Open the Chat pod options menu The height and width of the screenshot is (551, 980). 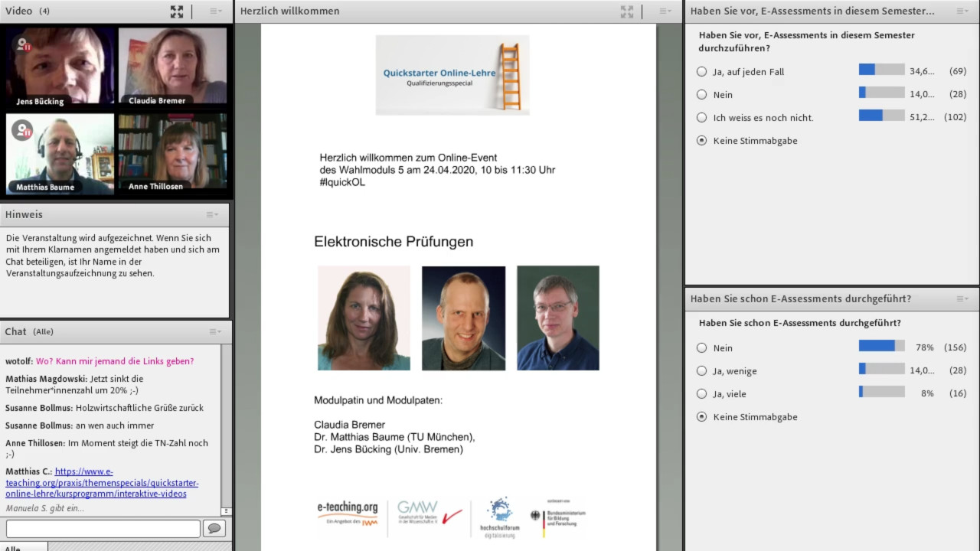(215, 332)
